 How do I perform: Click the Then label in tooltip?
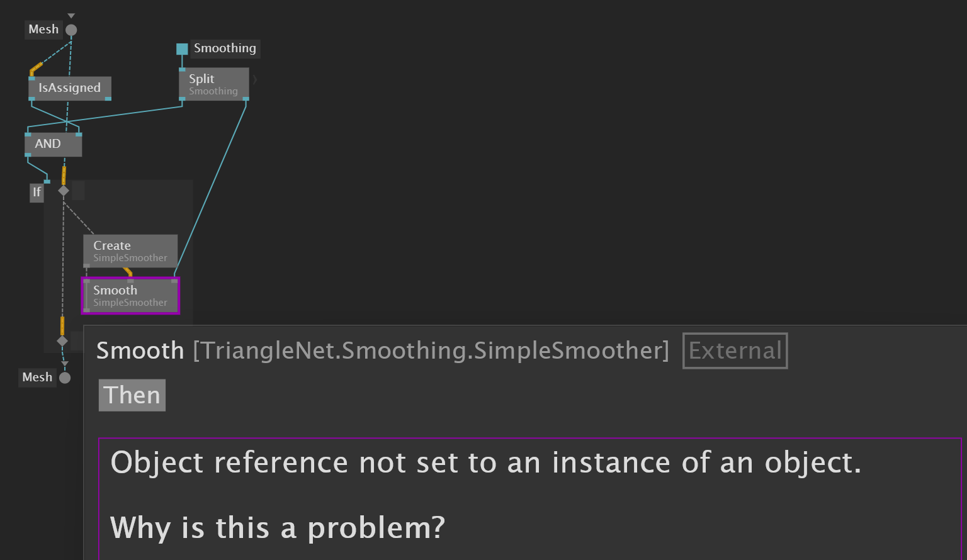[x=132, y=395]
